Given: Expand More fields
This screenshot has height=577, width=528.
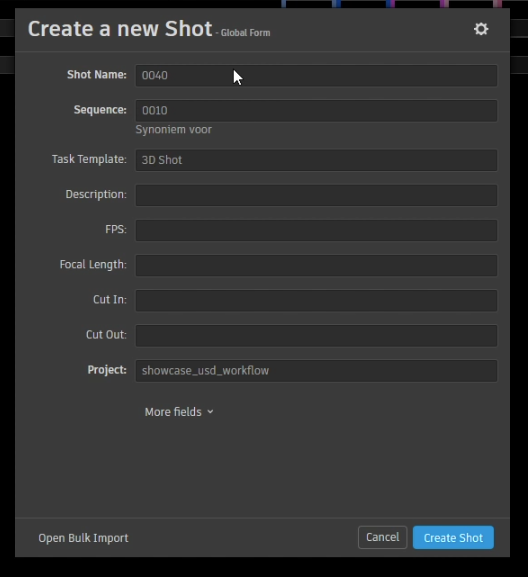Looking at the screenshot, I should tap(179, 412).
